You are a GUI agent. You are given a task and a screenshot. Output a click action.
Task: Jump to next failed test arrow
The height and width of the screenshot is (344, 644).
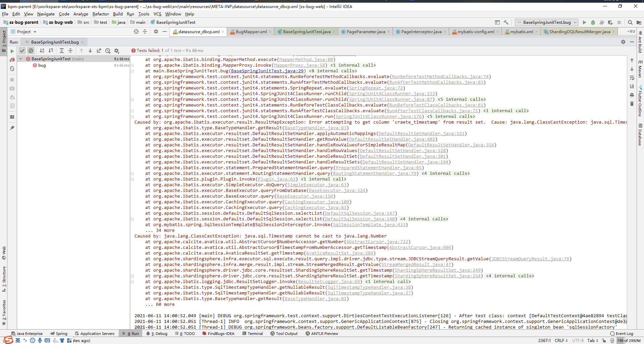[90, 51]
